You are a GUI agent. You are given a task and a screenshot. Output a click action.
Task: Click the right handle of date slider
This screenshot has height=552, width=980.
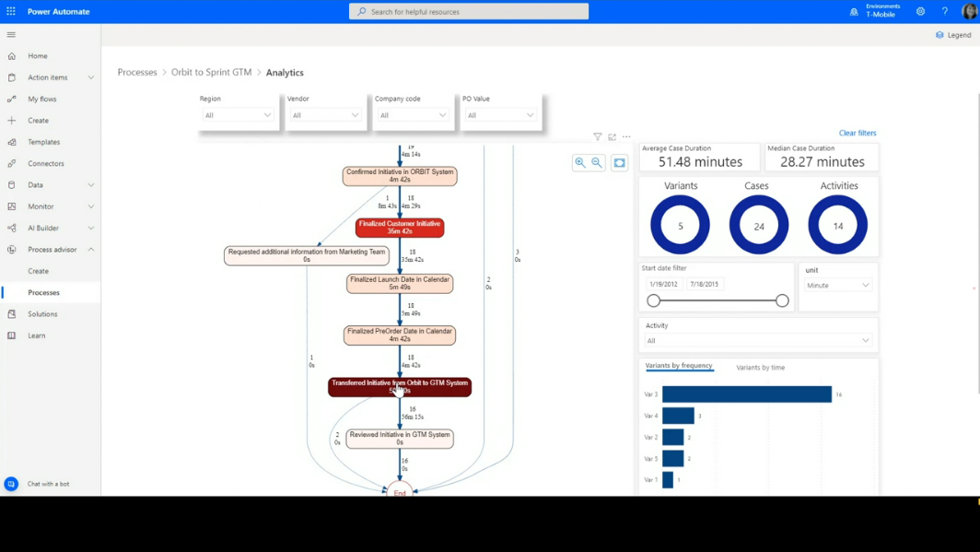(x=782, y=300)
